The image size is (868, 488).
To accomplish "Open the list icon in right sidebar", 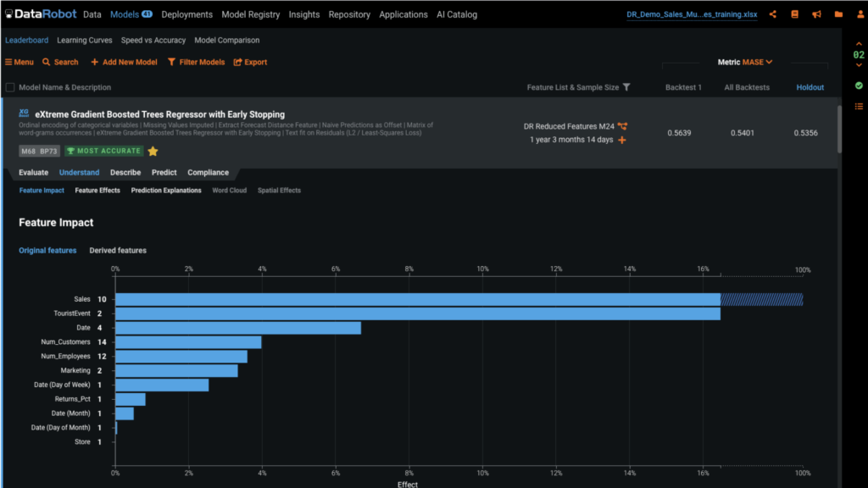I will click(859, 106).
